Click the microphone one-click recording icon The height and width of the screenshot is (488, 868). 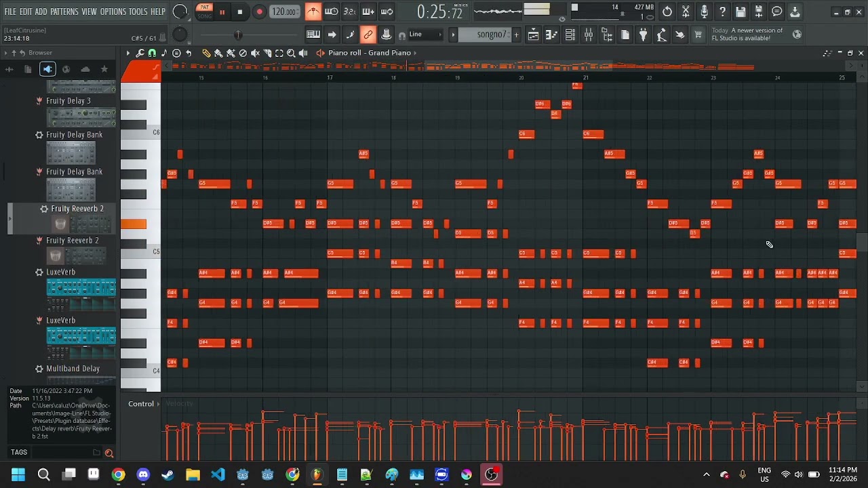coord(704,12)
